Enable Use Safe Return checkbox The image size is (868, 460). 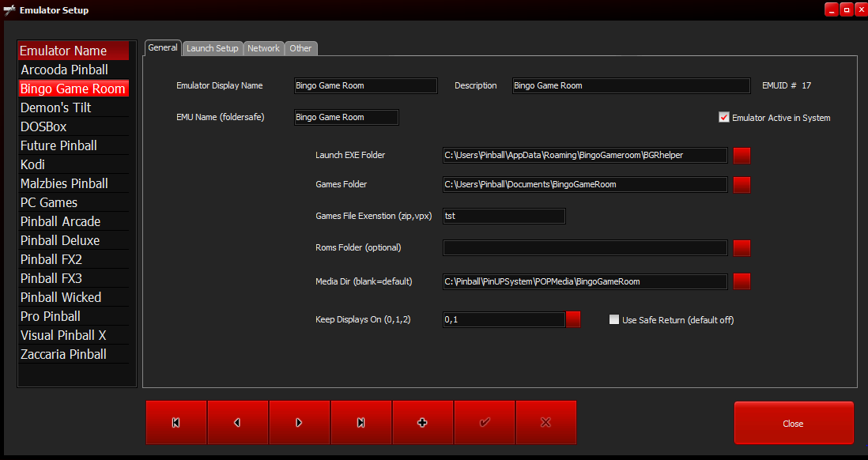coord(614,320)
